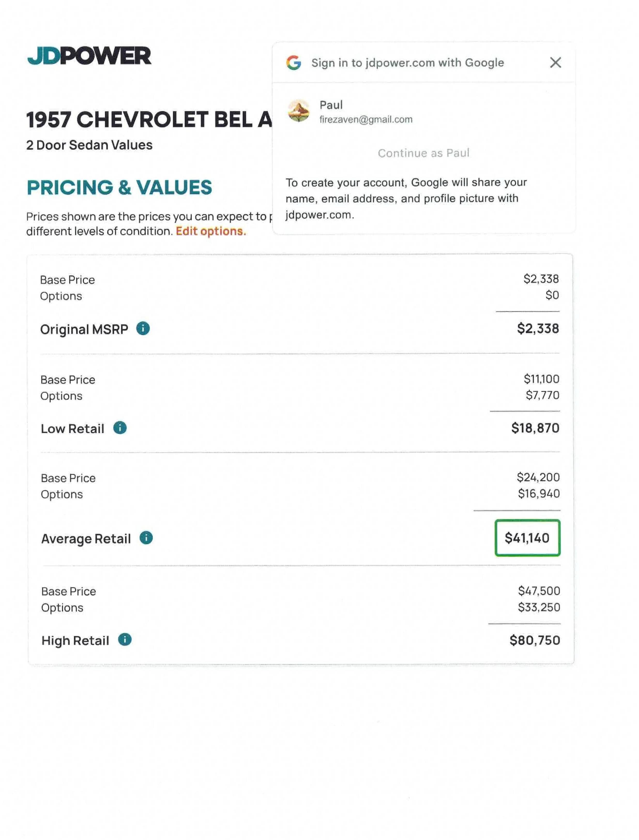Screen dimensions: 639x840
Task: Open the Average Retail info icon
Action: click(x=146, y=538)
